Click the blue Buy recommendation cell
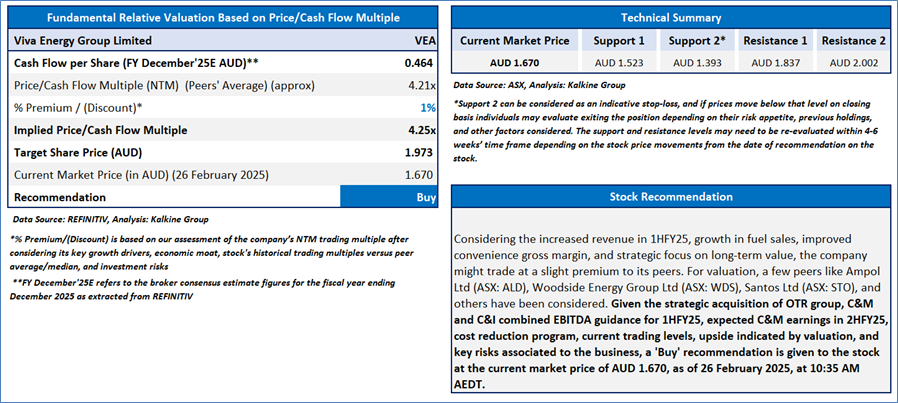The width and height of the screenshot is (898, 403). pyautogui.click(x=389, y=197)
